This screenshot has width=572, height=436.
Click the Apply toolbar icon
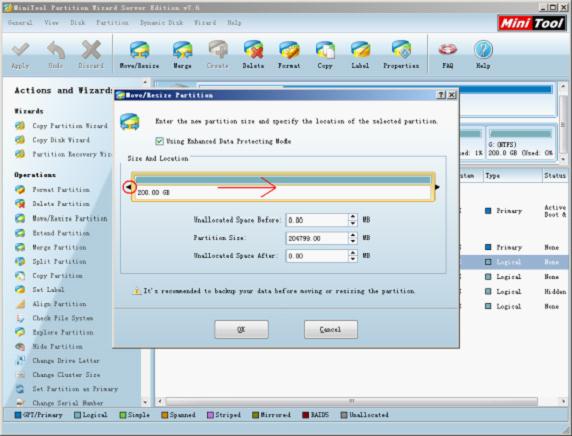point(20,55)
